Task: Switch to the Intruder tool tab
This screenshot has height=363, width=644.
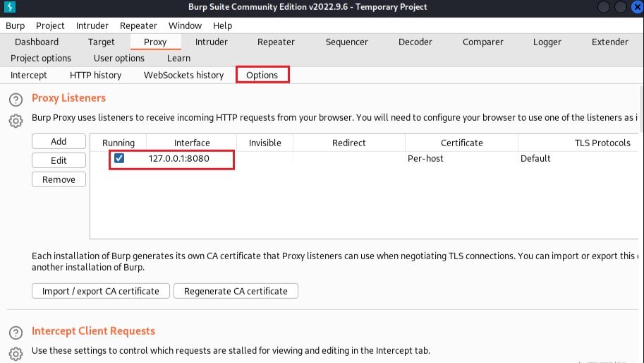Action: (x=211, y=42)
